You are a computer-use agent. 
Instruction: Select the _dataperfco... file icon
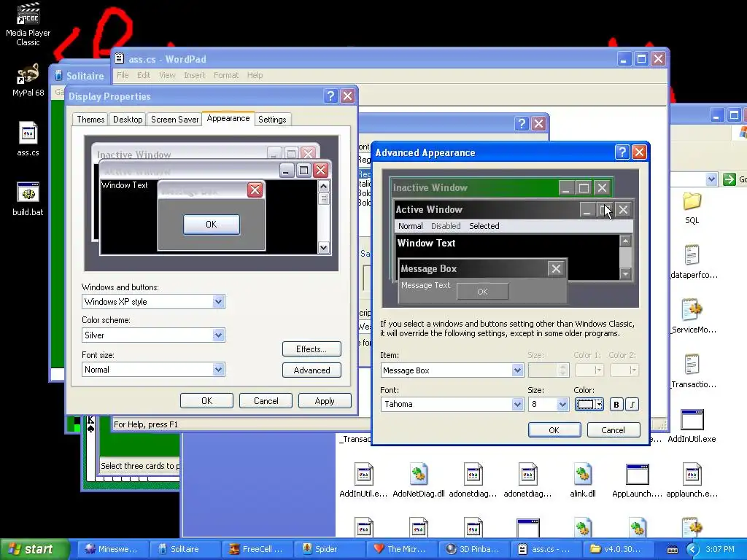point(692,262)
